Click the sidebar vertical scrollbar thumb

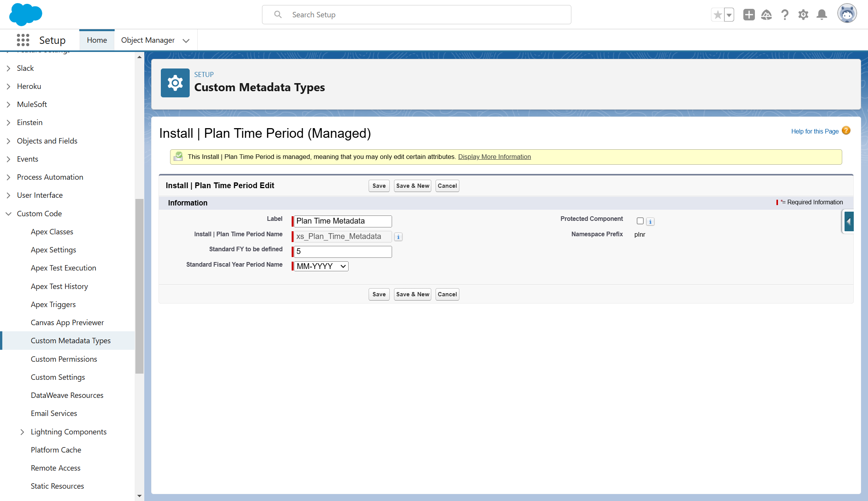coord(139,286)
